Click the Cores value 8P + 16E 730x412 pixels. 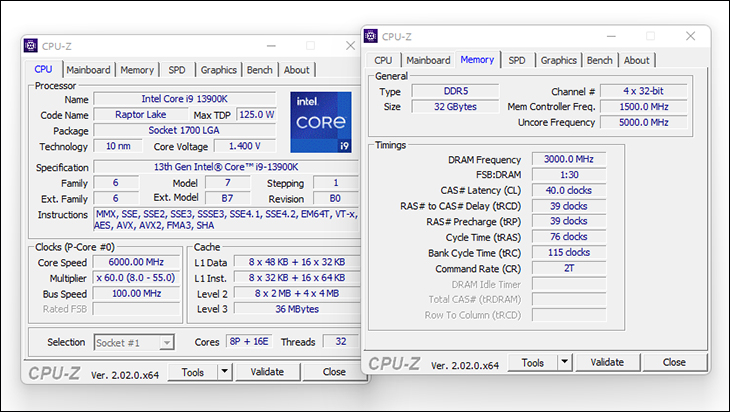249,341
